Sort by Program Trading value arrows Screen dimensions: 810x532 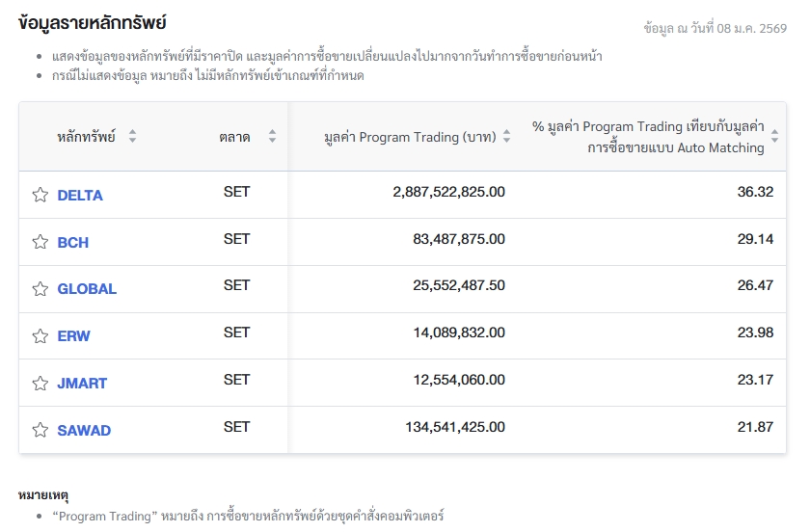pos(507,137)
